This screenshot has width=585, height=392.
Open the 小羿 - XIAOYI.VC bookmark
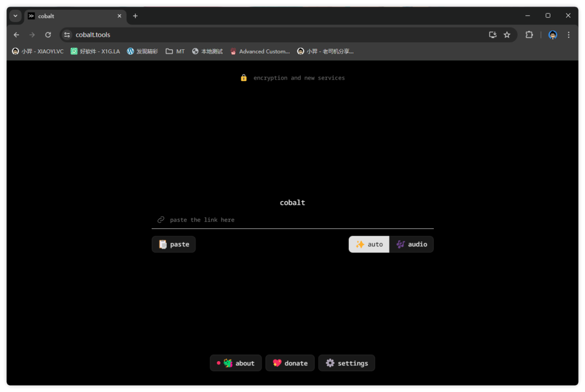coord(38,51)
